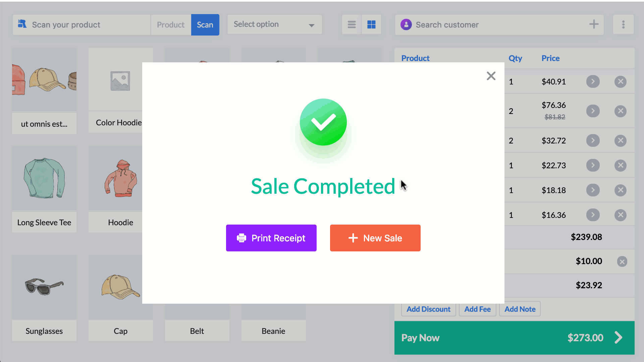Click Add Fee option
644x362 pixels.
click(478, 309)
